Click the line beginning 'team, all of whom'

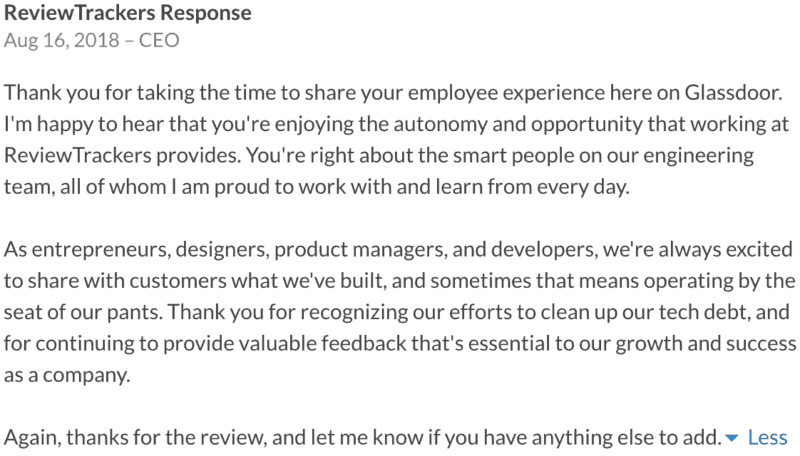(317, 187)
